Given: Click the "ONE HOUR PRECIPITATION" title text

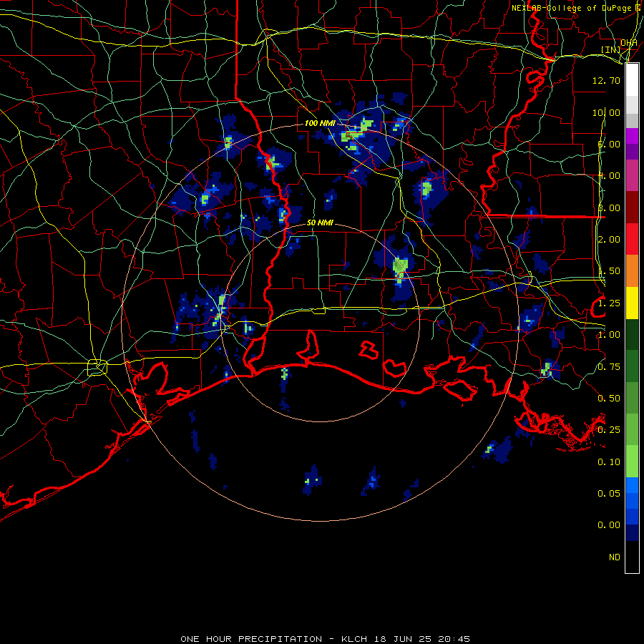Looking at the screenshot, I should pos(251,639).
